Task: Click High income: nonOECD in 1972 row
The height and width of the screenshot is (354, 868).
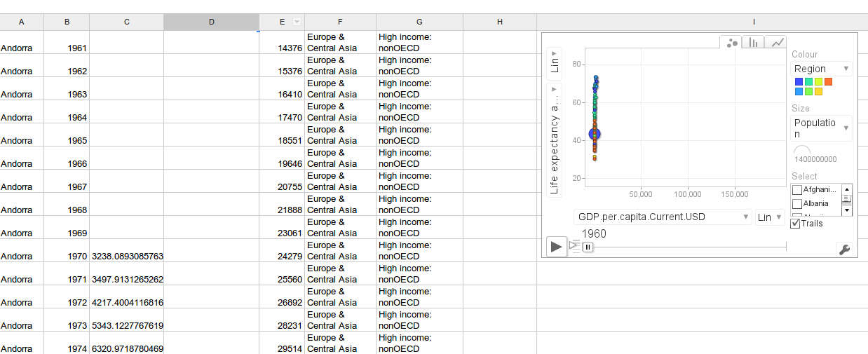Action: tap(419, 297)
